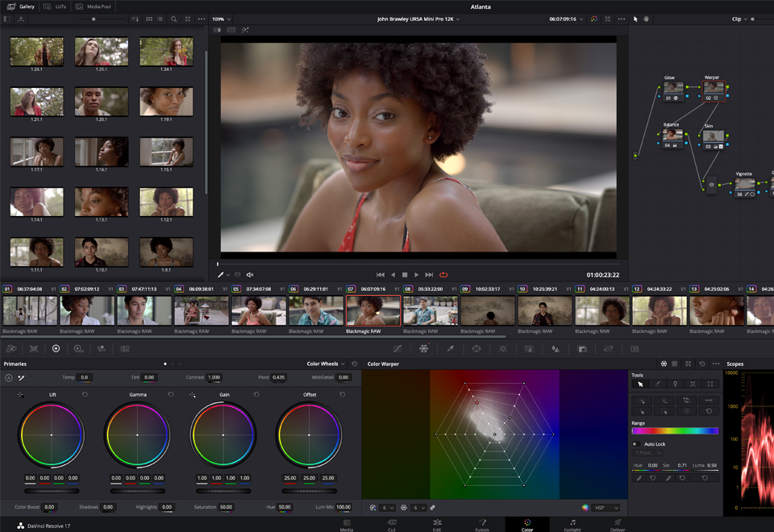
Task: Expand the HSP color space dropdown
Action: click(x=605, y=508)
